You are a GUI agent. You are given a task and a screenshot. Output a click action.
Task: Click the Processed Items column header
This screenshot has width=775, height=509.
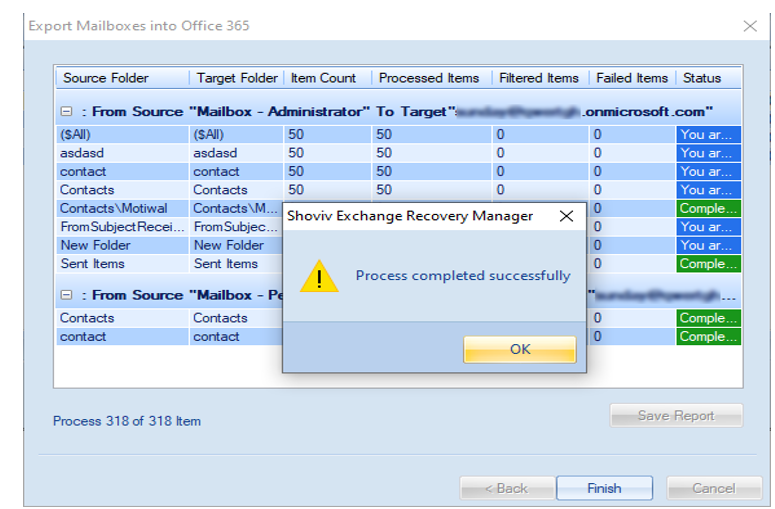click(x=431, y=78)
